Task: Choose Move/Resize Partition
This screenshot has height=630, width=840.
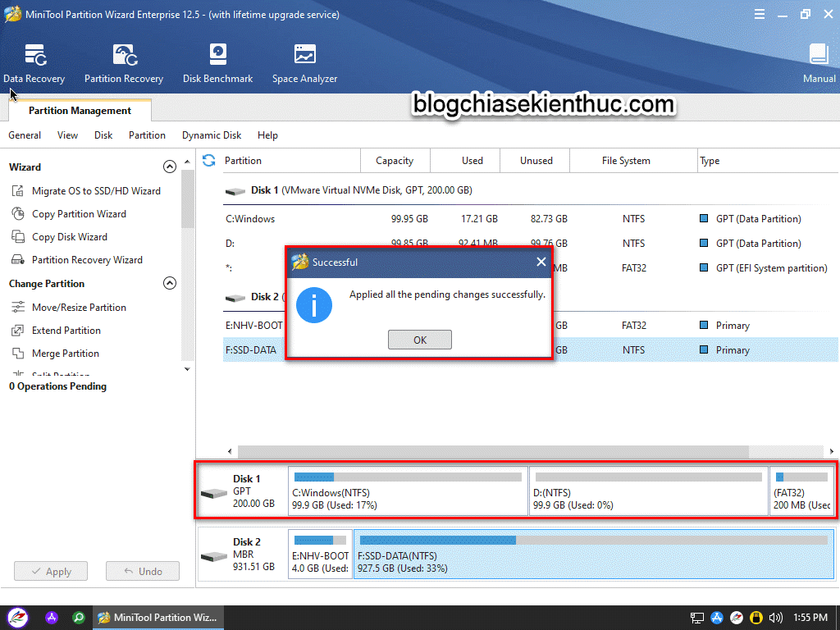Action: coord(79,308)
